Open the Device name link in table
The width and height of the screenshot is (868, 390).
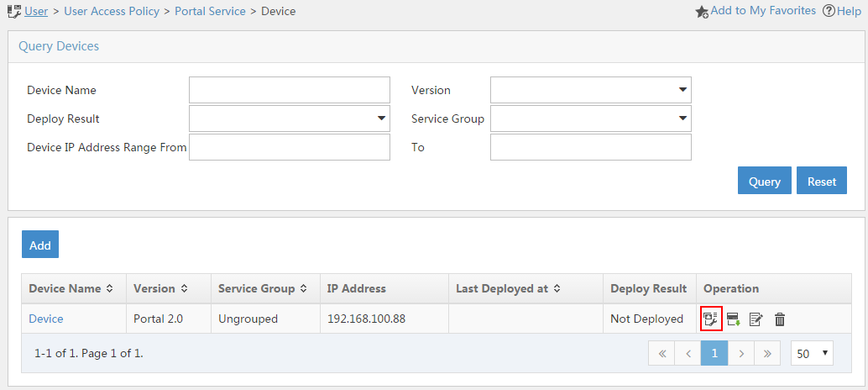point(46,319)
